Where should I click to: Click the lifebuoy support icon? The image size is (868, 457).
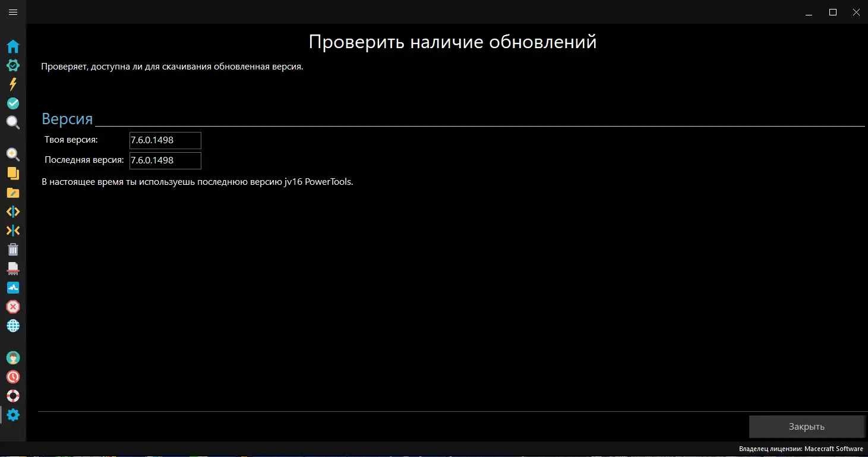tap(13, 395)
